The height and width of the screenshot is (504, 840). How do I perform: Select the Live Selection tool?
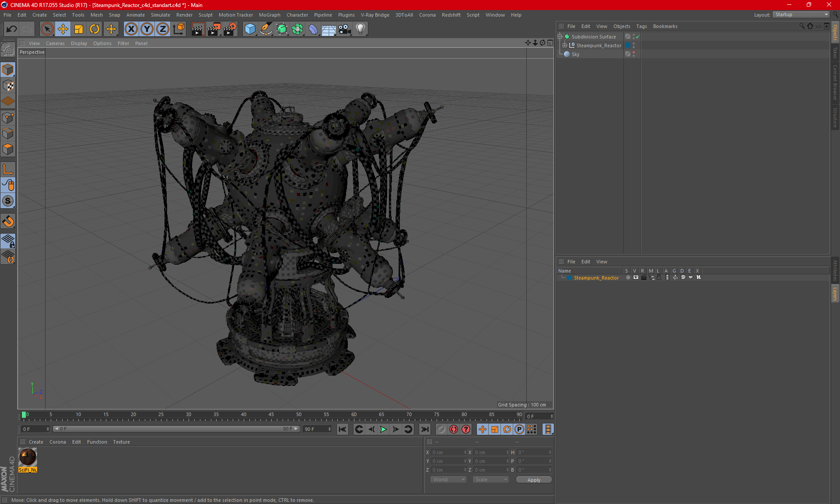coord(47,29)
